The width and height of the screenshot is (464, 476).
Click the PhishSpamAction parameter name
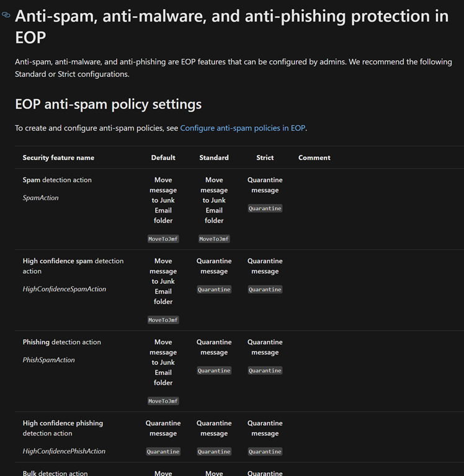click(48, 360)
